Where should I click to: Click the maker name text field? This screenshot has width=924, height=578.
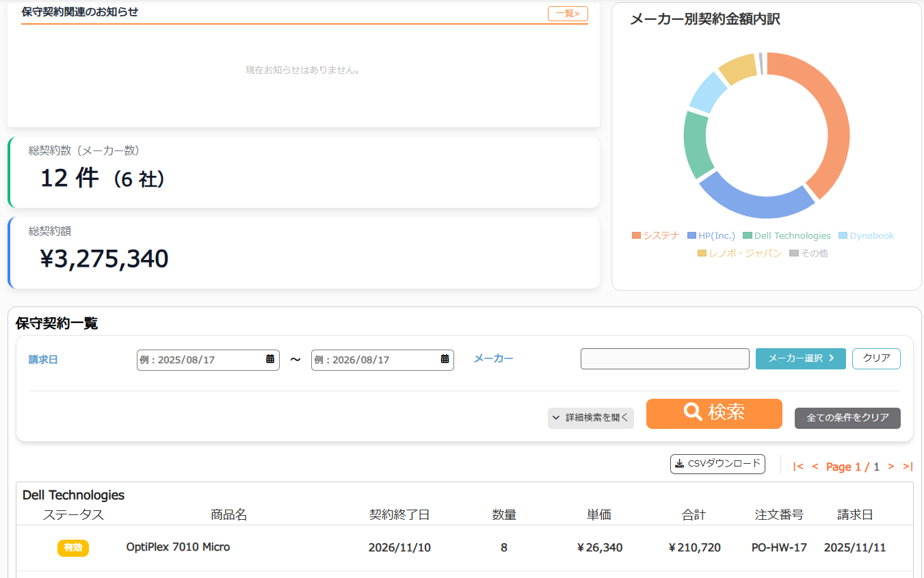(x=665, y=358)
